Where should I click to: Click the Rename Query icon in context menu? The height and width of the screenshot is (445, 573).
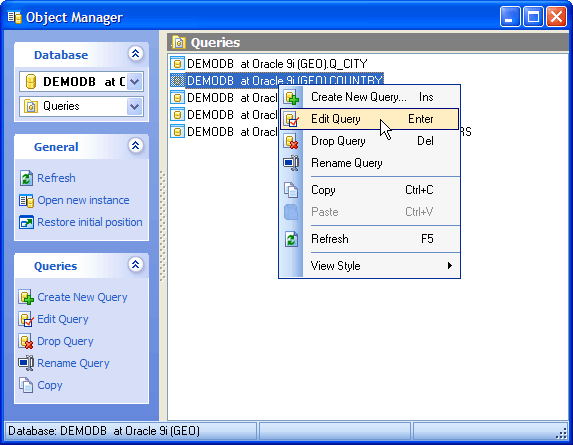[x=291, y=163]
